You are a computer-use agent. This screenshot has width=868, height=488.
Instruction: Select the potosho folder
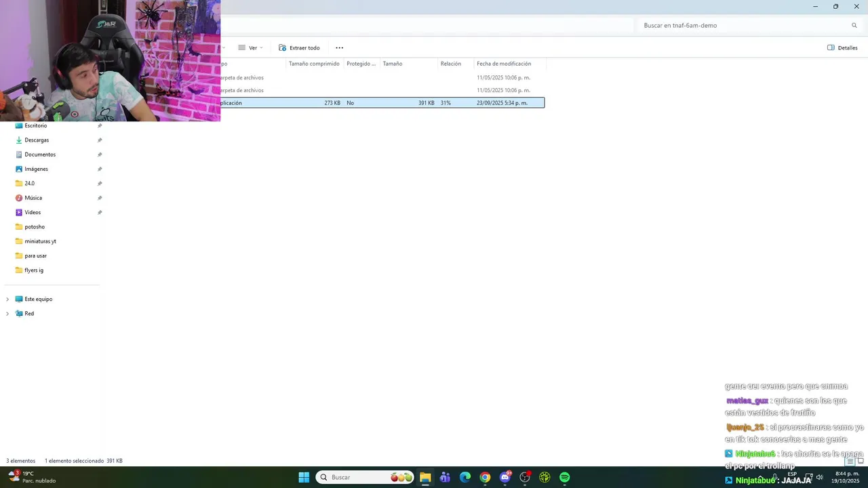click(35, 227)
